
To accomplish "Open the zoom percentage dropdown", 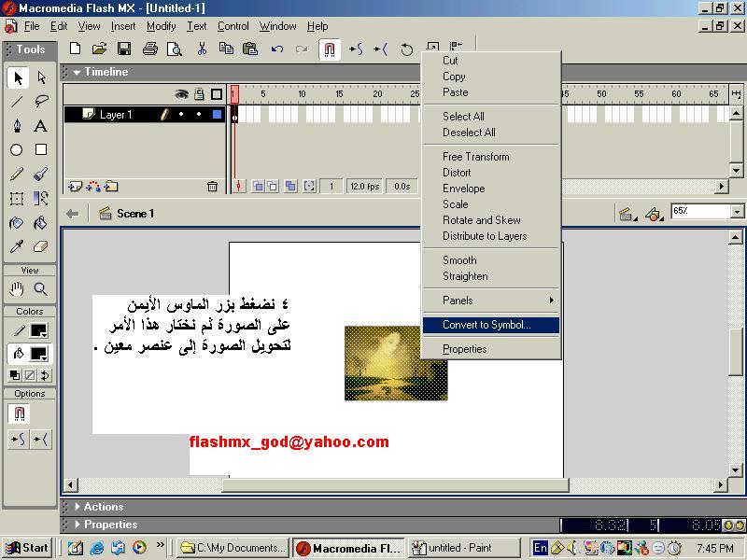I will pyautogui.click(x=737, y=212).
